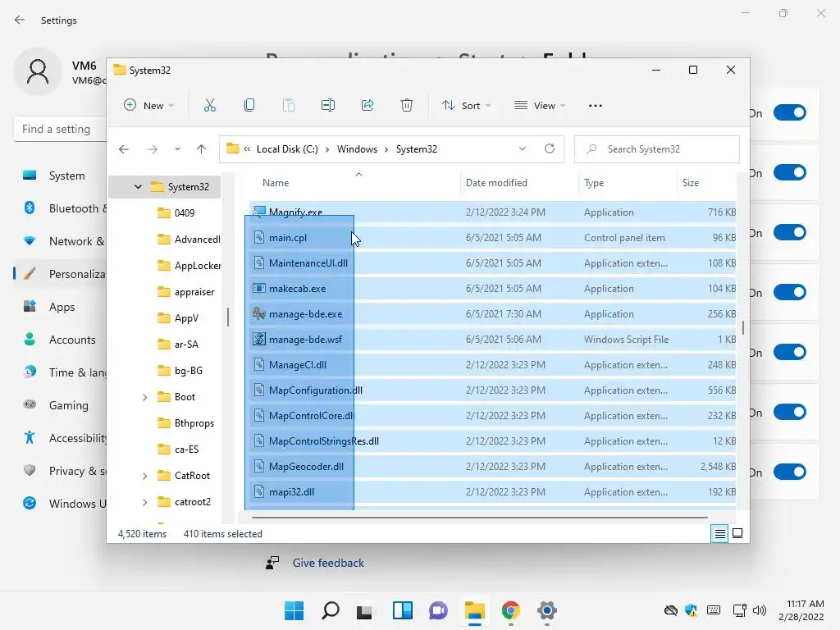Go up one folder level
The image size is (840, 630).
tap(202, 149)
